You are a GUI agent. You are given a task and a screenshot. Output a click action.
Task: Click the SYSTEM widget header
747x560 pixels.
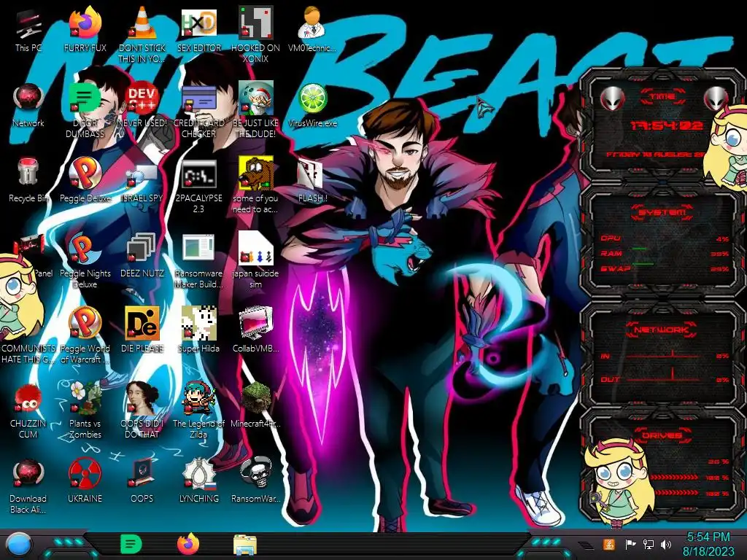(661, 212)
